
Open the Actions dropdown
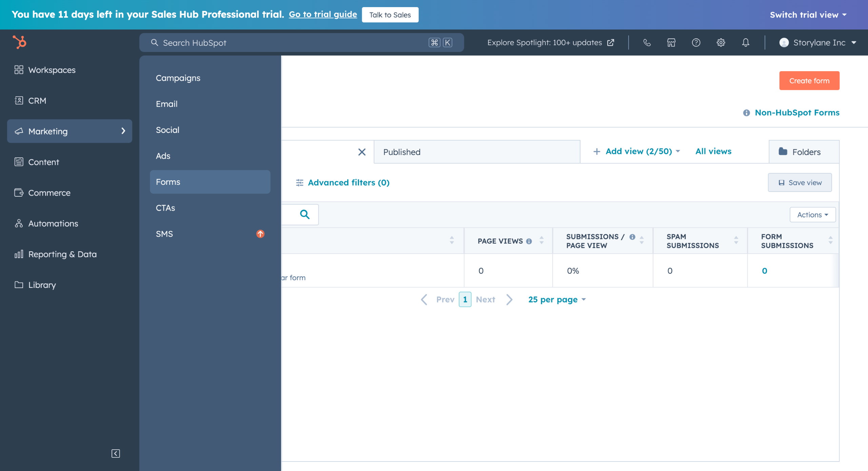coord(813,215)
